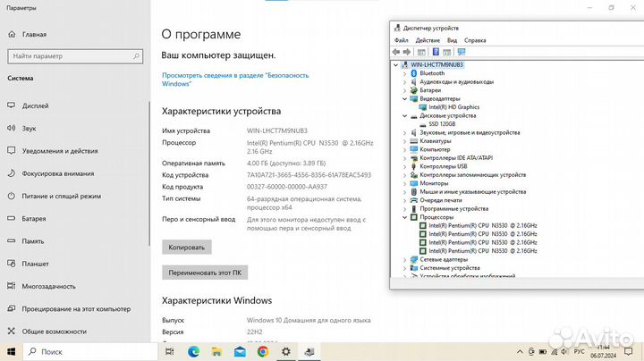Viewport: 644px width, 361px height.
Task: Click the taskbar Поиск search box
Action: pos(90,351)
